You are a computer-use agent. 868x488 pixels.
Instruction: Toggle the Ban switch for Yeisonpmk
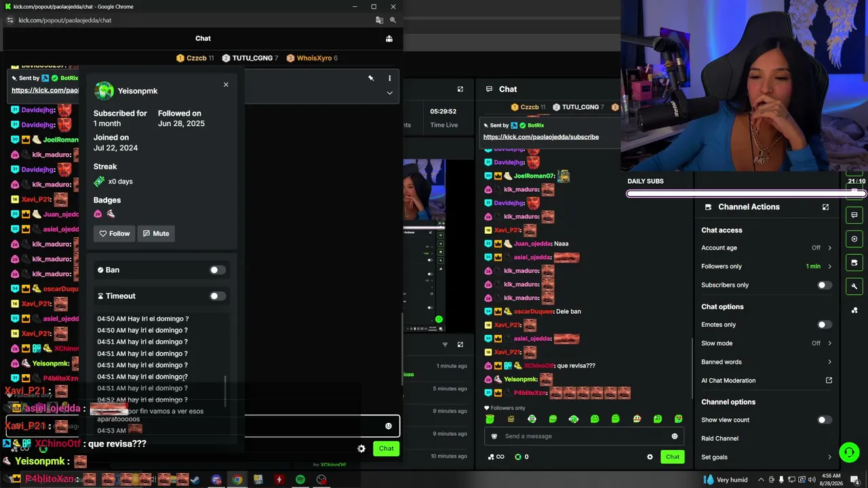[x=217, y=270]
